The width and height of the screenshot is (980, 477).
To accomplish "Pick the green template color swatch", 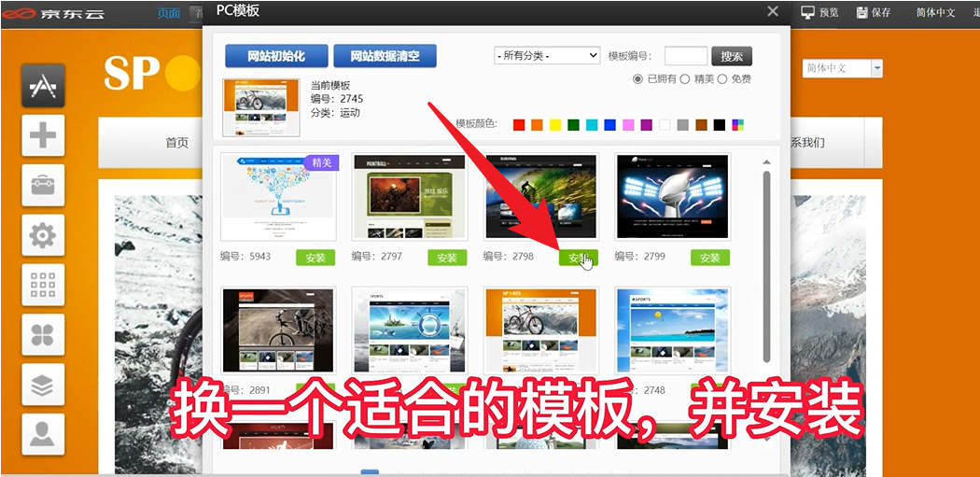I will click(574, 125).
